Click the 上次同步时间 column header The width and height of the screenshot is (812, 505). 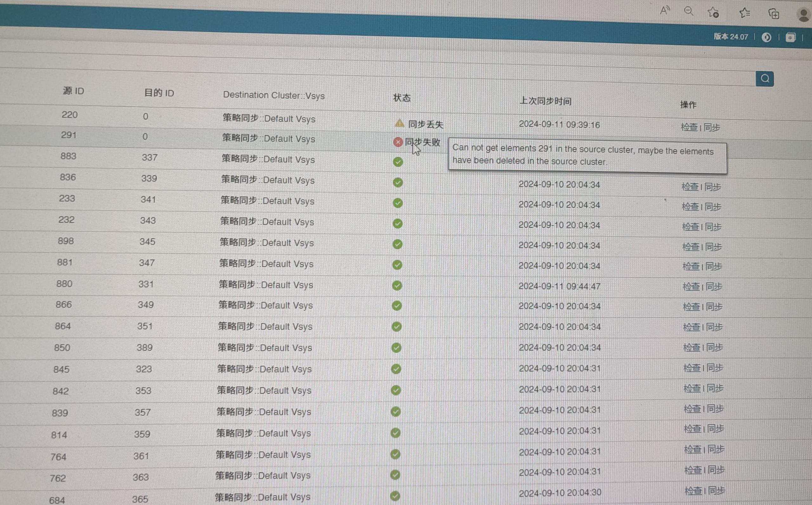(x=545, y=101)
